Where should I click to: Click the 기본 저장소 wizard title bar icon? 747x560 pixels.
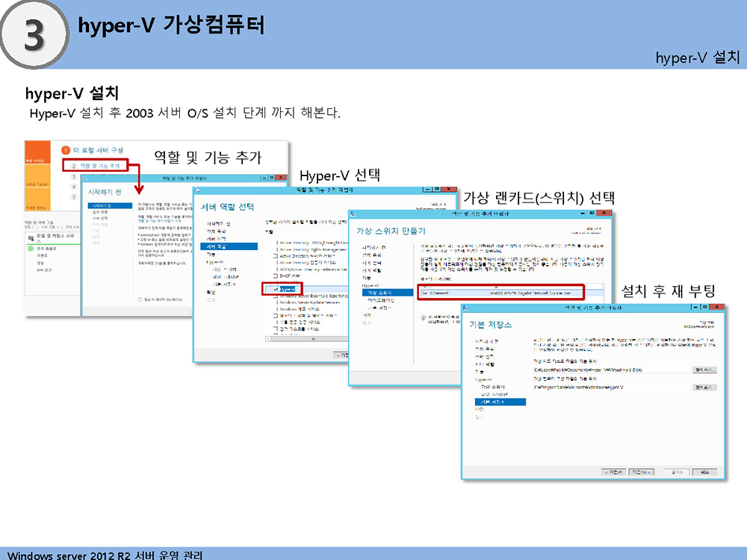point(465,308)
